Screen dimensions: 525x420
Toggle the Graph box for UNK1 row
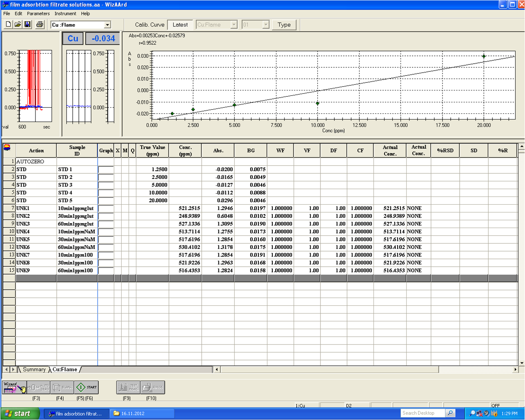click(x=106, y=208)
